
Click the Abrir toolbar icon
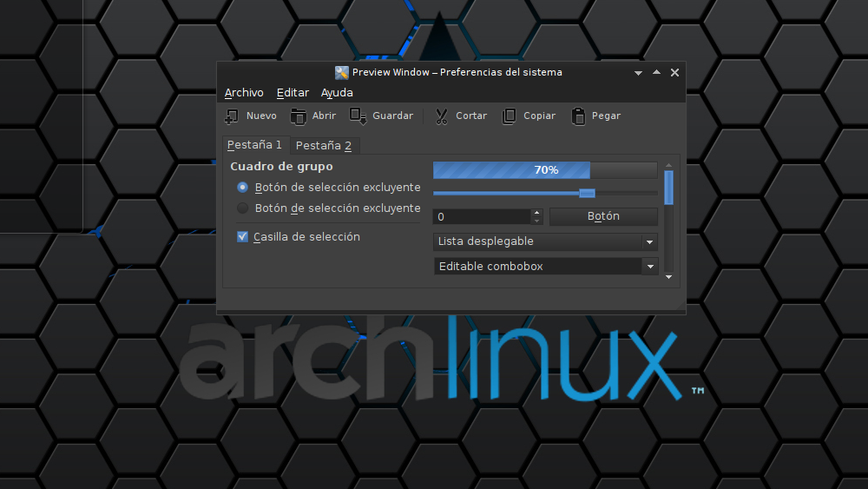click(x=298, y=116)
